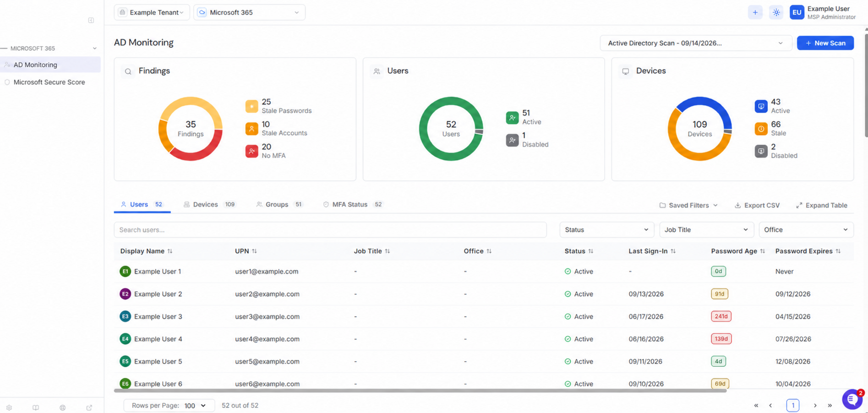868x413 pixels.
Task: Click the table's horizontal scrollbar
Action: click(x=420, y=391)
